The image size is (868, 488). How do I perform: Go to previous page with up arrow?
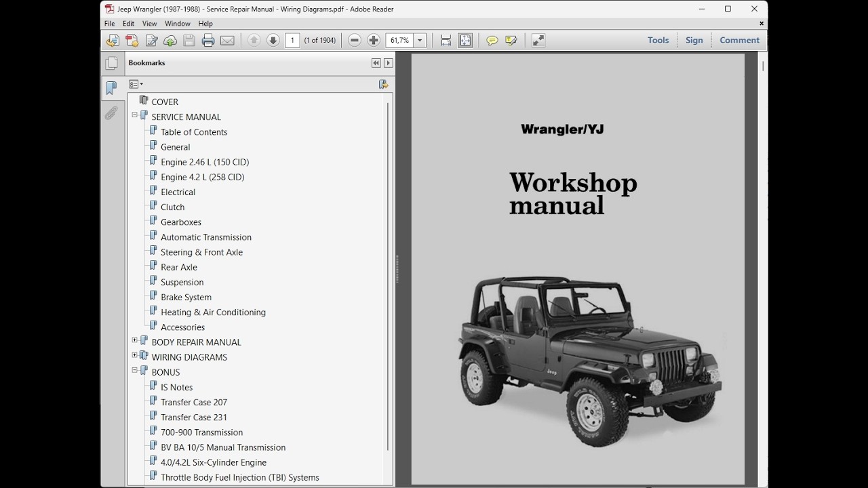[x=254, y=41]
